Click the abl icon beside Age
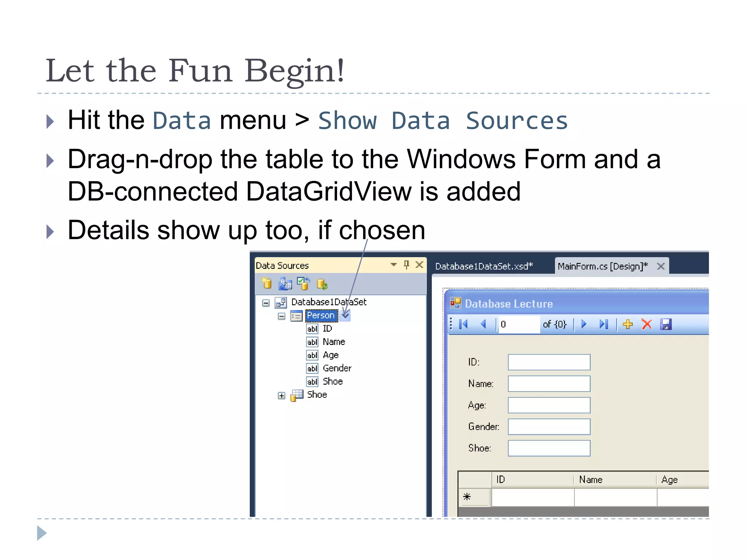 tap(312, 355)
